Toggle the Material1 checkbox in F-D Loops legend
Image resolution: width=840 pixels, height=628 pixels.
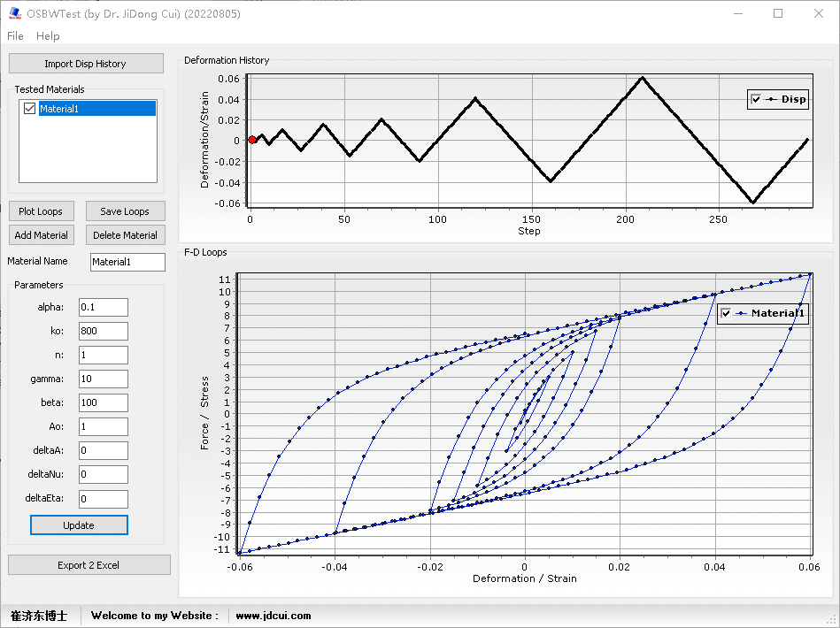pyautogui.click(x=726, y=313)
